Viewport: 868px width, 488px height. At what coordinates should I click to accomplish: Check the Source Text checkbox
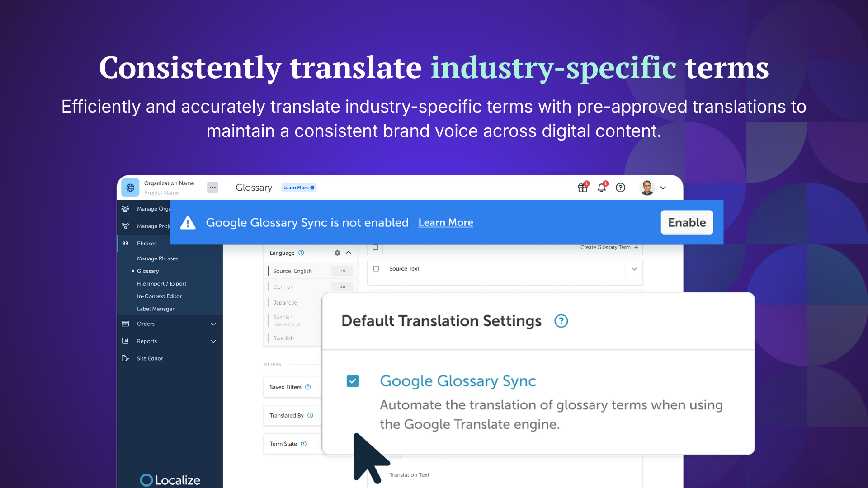click(376, 269)
